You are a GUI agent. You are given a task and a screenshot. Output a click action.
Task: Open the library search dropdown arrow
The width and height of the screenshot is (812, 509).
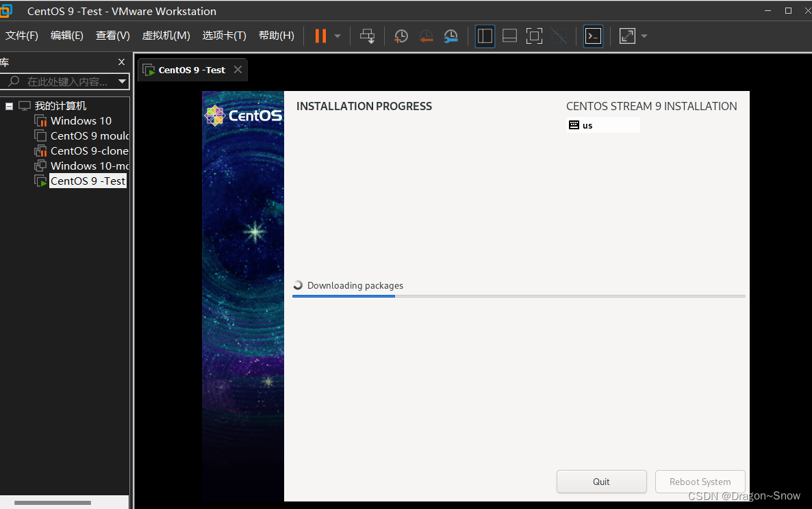[x=123, y=81]
